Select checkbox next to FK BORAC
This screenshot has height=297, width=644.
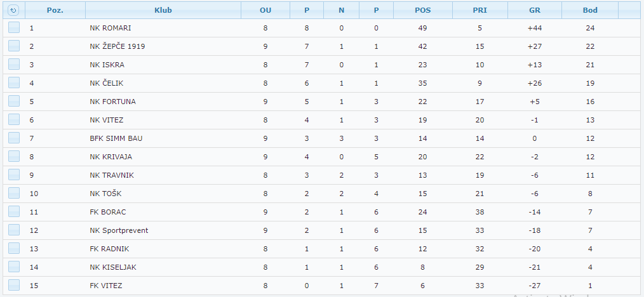pos(14,212)
